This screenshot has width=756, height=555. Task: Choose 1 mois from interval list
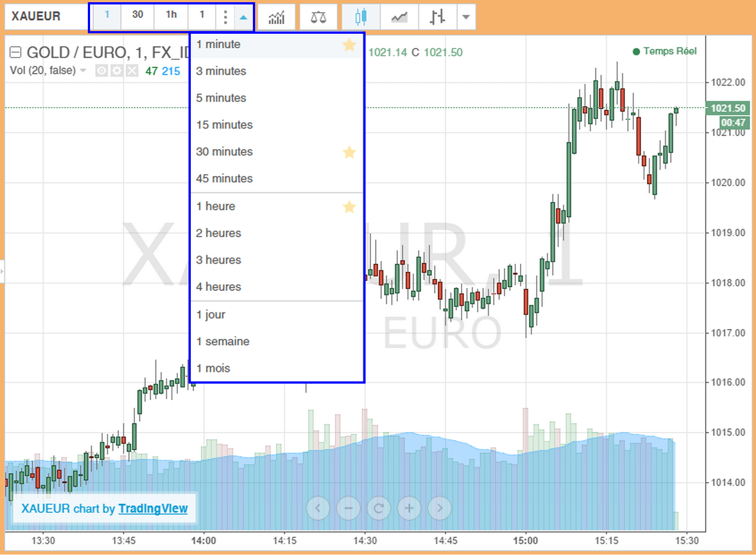277,369
